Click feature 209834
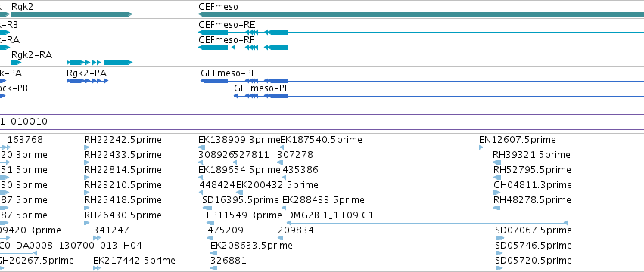The height and width of the screenshot is (272, 644). click(x=296, y=230)
